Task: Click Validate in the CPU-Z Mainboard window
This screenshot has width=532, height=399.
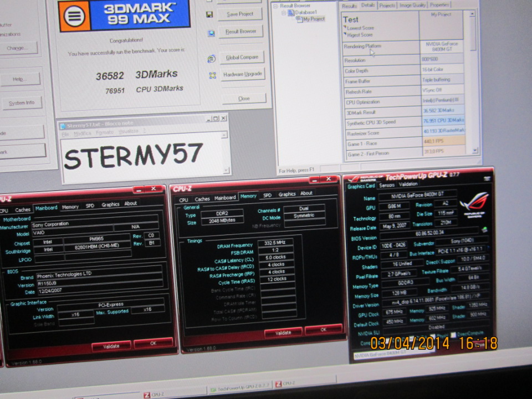Action: coord(111,346)
